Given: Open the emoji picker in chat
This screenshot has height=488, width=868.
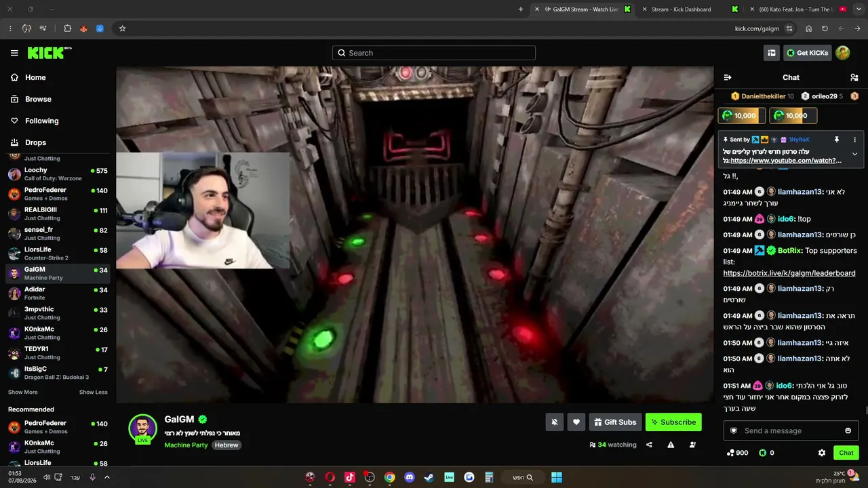Looking at the screenshot, I should [848, 431].
